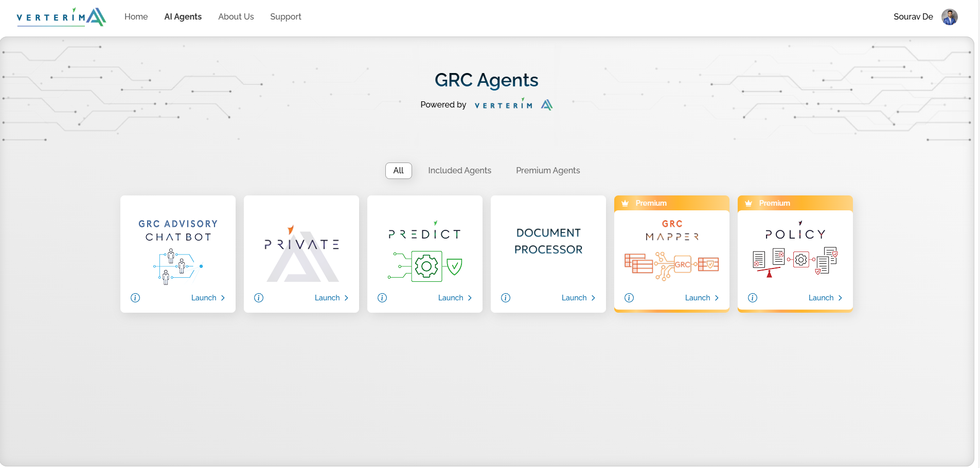Launch the Policy agent
The height and width of the screenshot is (468, 980).
click(x=825, y=298)
